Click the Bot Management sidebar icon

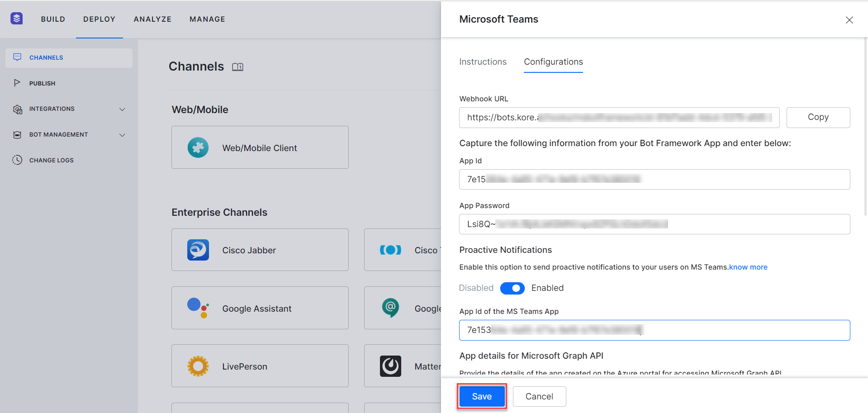coord(17,134)
